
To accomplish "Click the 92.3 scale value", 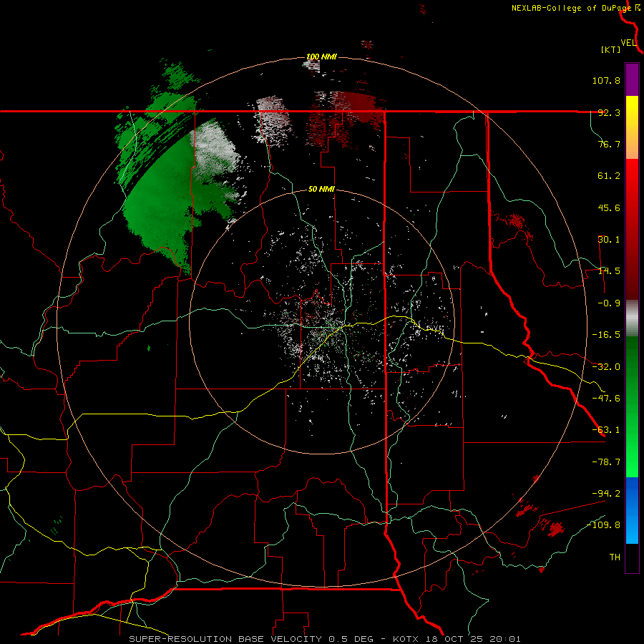I will tap(609, 112).
